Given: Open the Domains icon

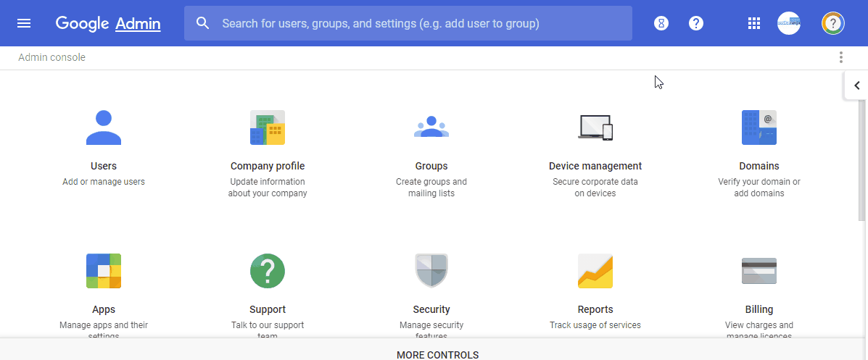Looking at the screenshot, I should pyautogui.click(x=759, y=127).
